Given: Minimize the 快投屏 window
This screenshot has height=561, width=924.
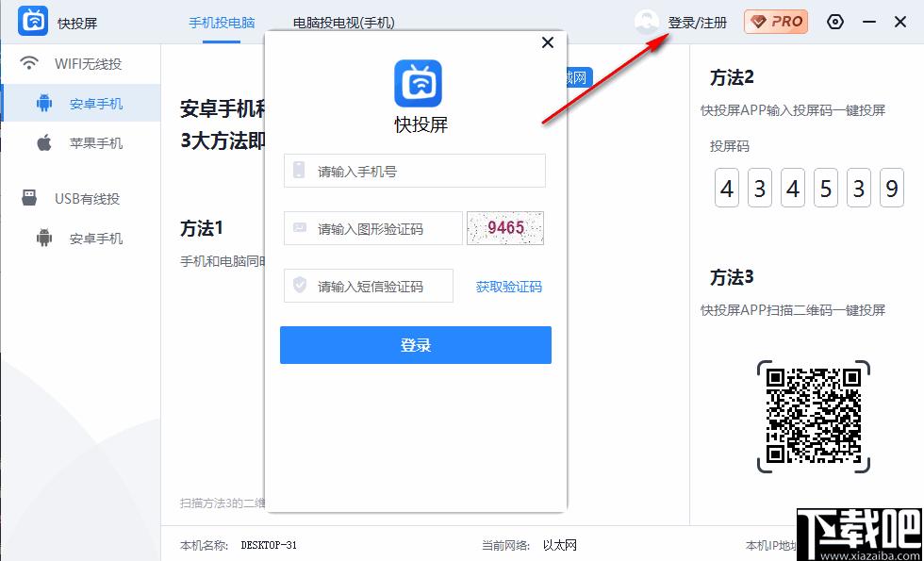Looking at the screenshot, I should point(869,23).
